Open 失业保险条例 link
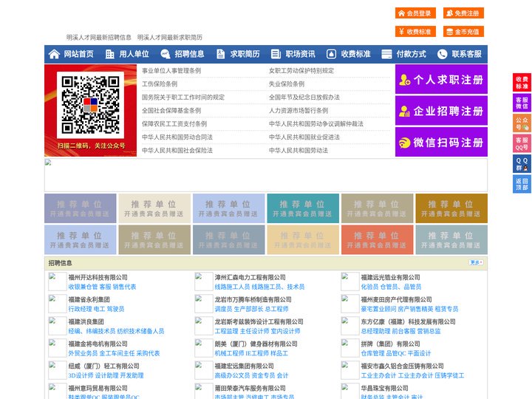The width and height of the screenshot is (532, 399). click(x=287, y=83)
